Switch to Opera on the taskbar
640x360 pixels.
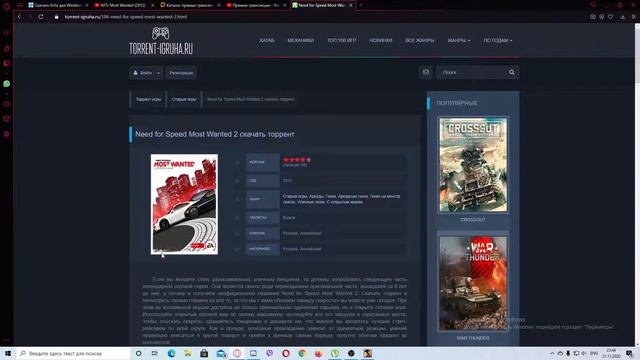tap(286, 353)
